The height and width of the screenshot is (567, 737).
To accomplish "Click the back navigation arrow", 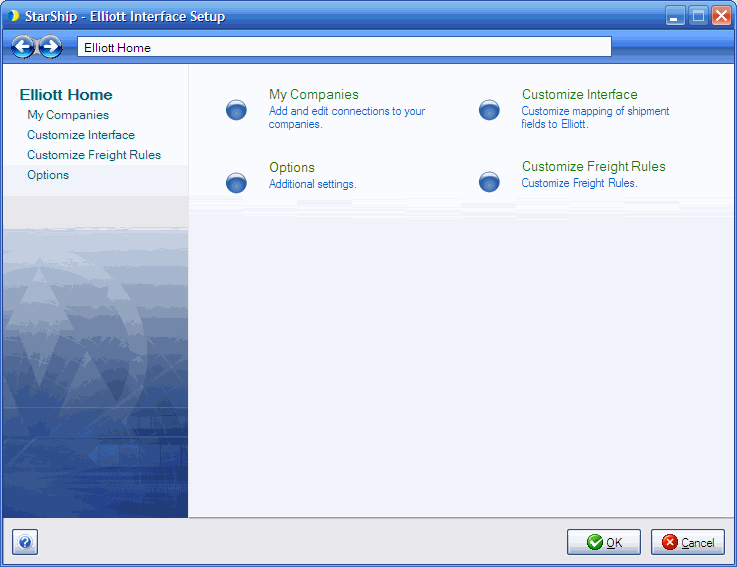I will coord(23,47).
